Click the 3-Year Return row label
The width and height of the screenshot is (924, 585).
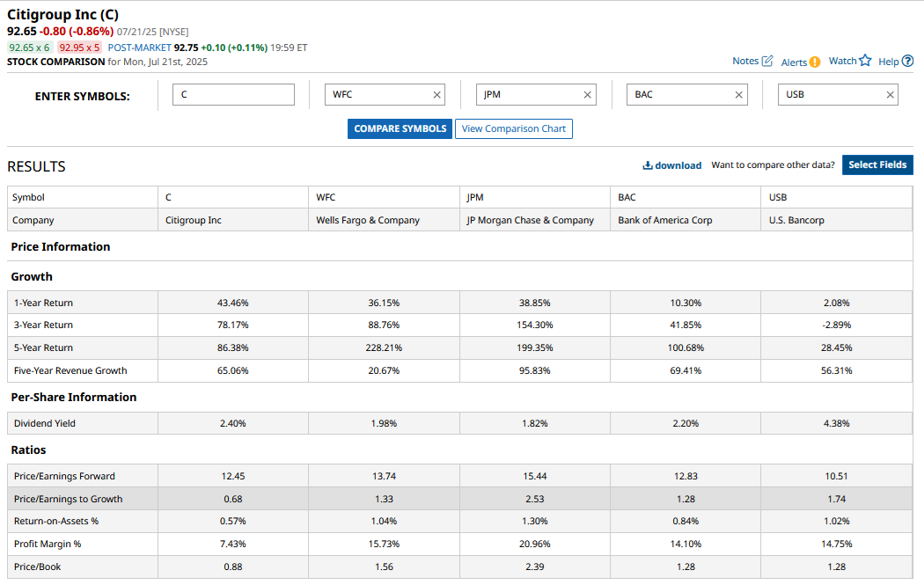(44, 325)
